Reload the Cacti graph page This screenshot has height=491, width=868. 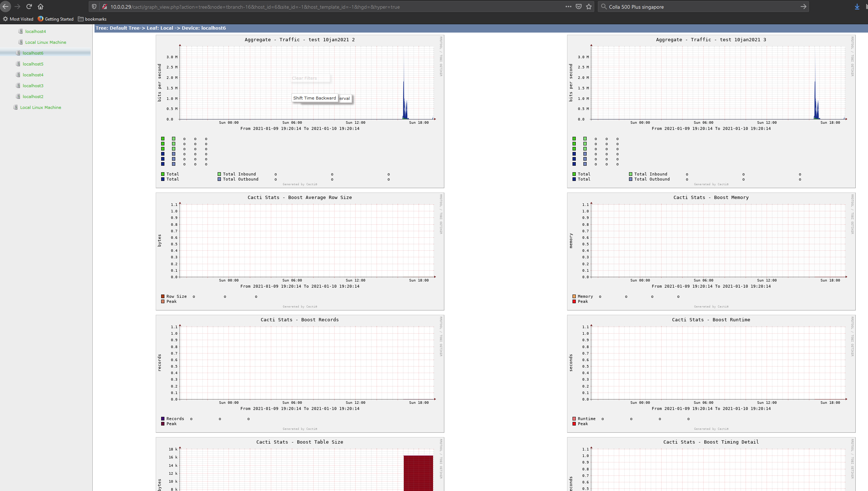tap(29, 7)
